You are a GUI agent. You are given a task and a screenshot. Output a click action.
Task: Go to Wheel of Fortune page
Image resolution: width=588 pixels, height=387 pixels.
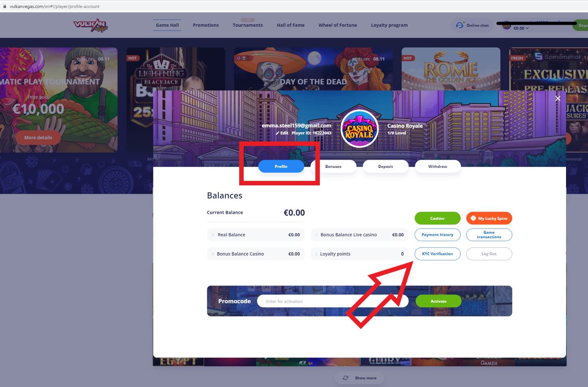pos(338,25)
